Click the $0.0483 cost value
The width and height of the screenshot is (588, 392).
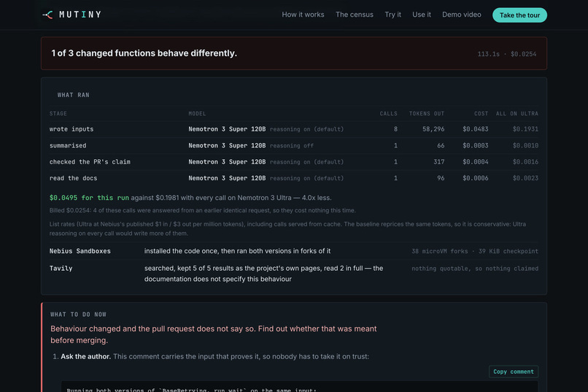tap(476, 129)
